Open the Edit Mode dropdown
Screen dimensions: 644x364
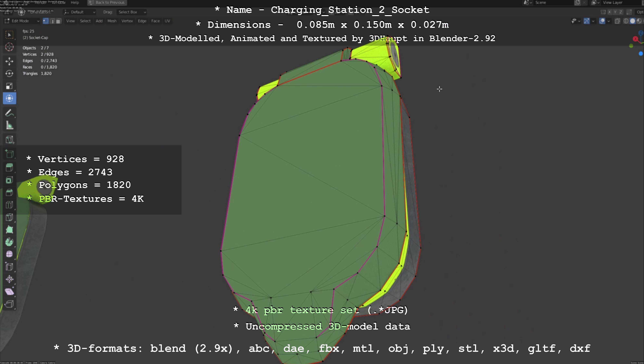(x=22, y=21)
